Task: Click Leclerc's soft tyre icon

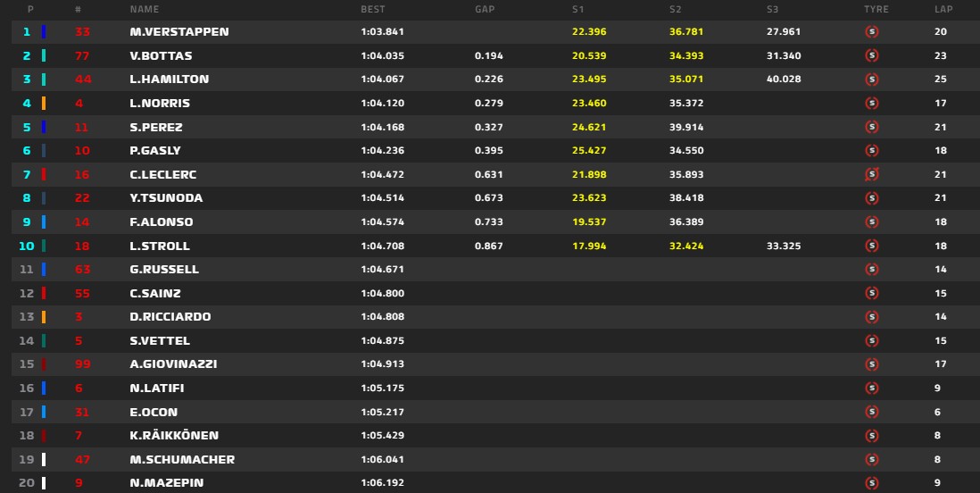Action: [x=872, y=174]
